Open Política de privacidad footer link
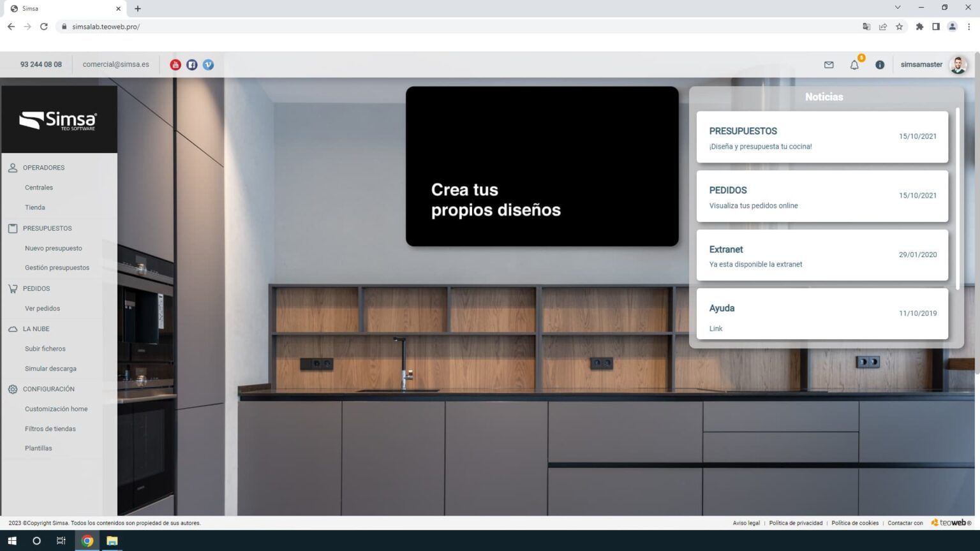The image size is (980, 551). [796, 523]
